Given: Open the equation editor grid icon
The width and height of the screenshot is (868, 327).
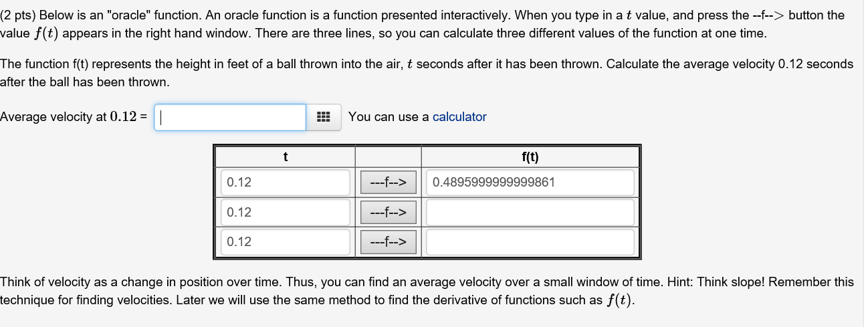Looking at the screenshot, I should pyautogui.click(x=324, y=117).
